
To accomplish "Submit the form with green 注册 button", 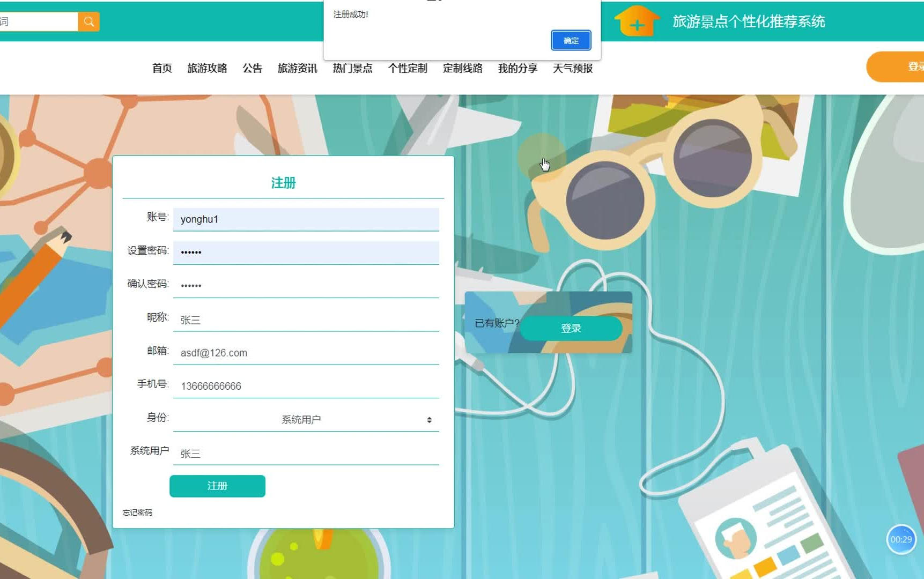I will pyautogui.click(x=217, y=486).
